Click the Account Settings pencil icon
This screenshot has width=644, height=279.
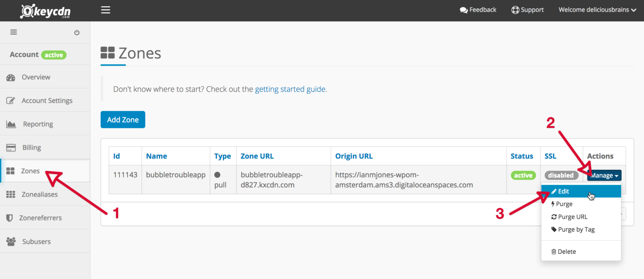click(11, 101)
